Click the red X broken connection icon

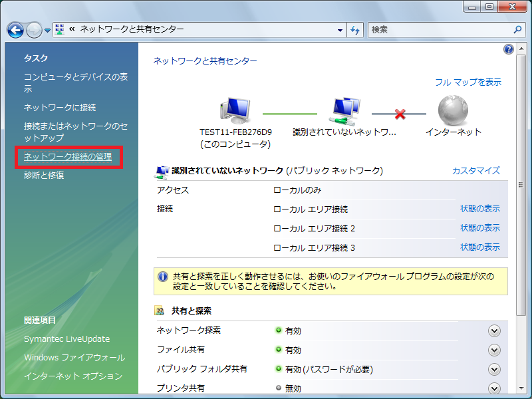tap(400, 114)
